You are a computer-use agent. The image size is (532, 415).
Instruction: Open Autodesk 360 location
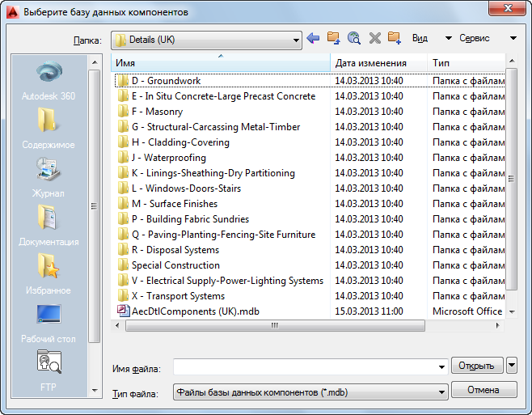click(x=49, y=82)
